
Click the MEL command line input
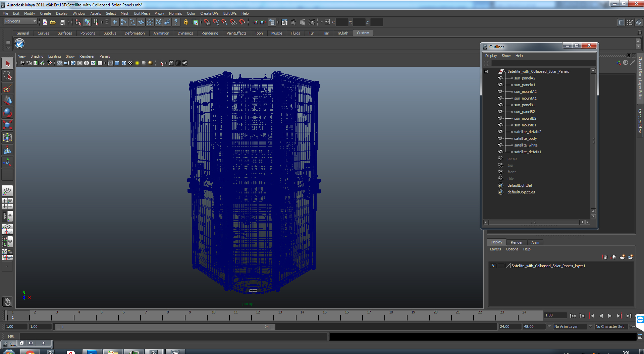pos(173,337)
